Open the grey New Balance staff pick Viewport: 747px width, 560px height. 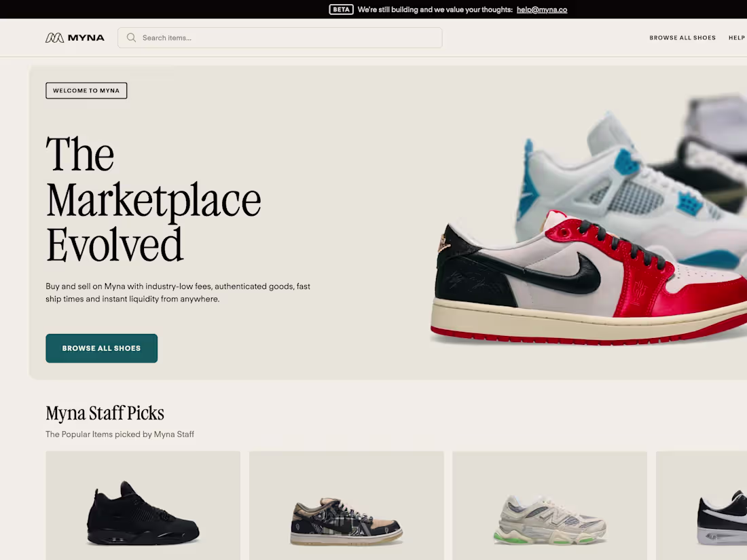(550, 506)
